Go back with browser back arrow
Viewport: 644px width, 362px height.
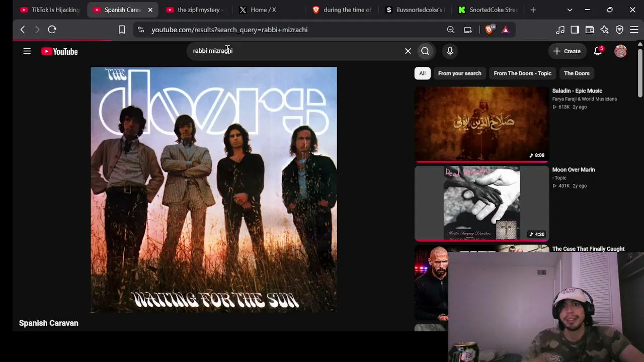[x=23, y=30]
